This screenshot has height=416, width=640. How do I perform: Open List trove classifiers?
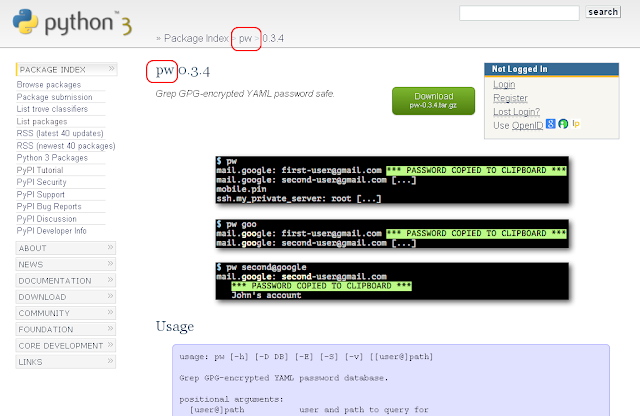[52, 109]
